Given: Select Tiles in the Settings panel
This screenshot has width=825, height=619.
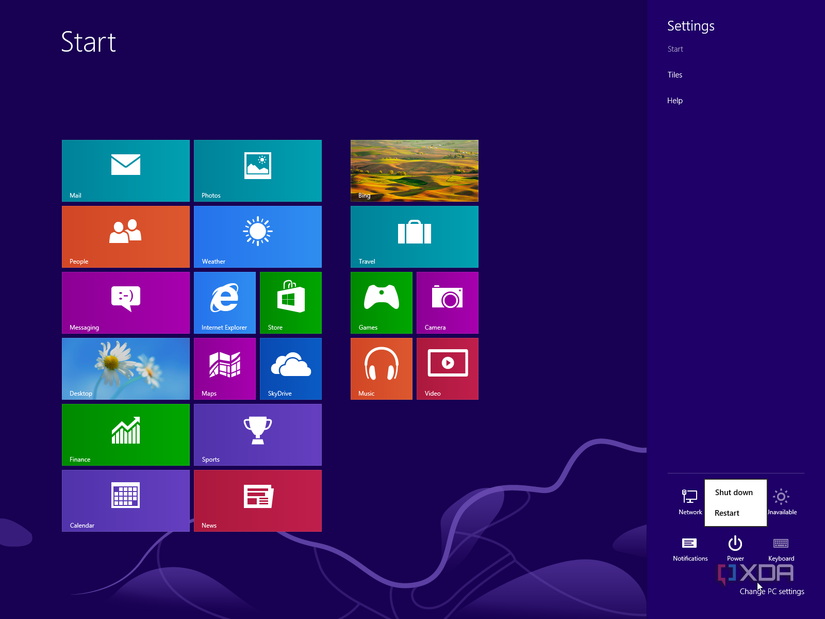Looking at the screenshot, I should [x=675, y=74].
